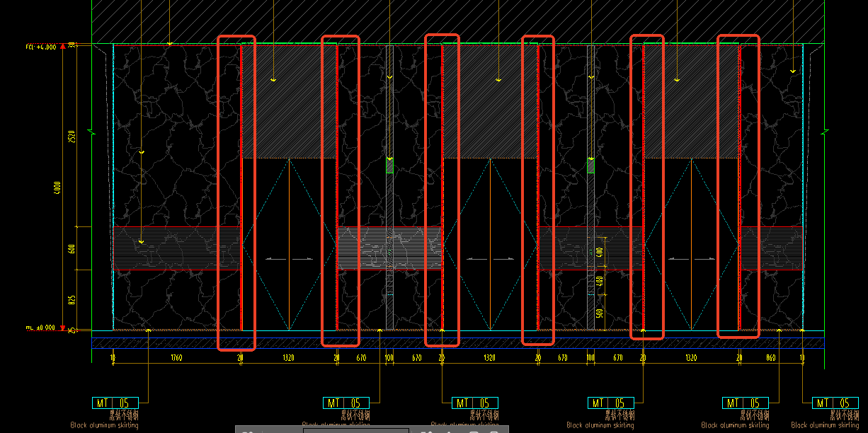Click the break line symbol on left edge
This screenshot has width=868, height=433.
click(94, 132)
